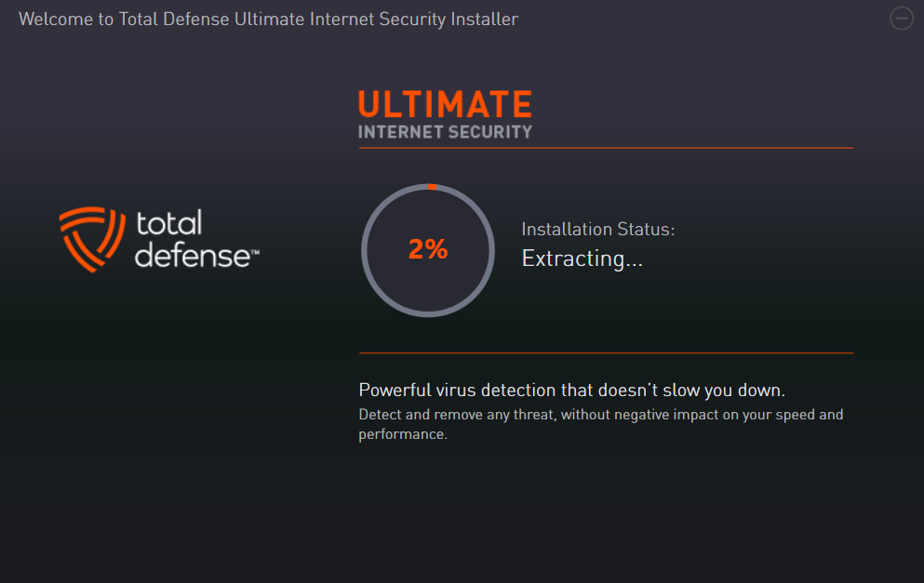Click the orange divider under the heading
924x583 pixels.
tap(606, 148)
